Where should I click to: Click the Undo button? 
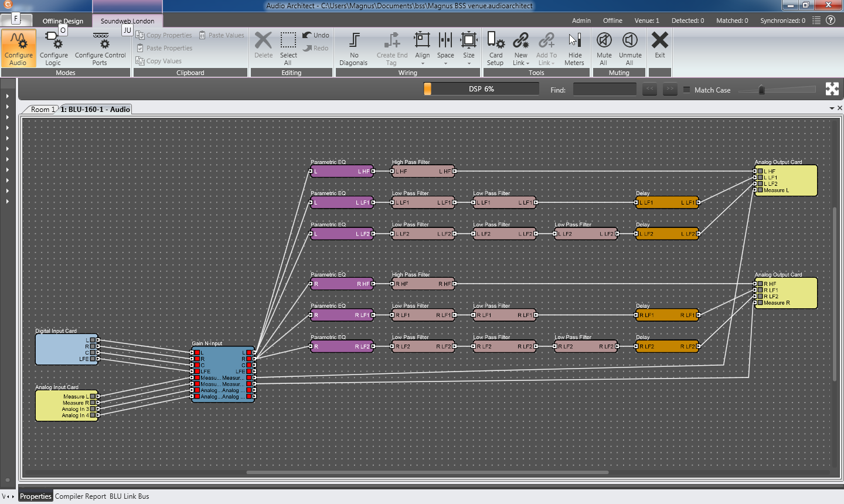316,35
